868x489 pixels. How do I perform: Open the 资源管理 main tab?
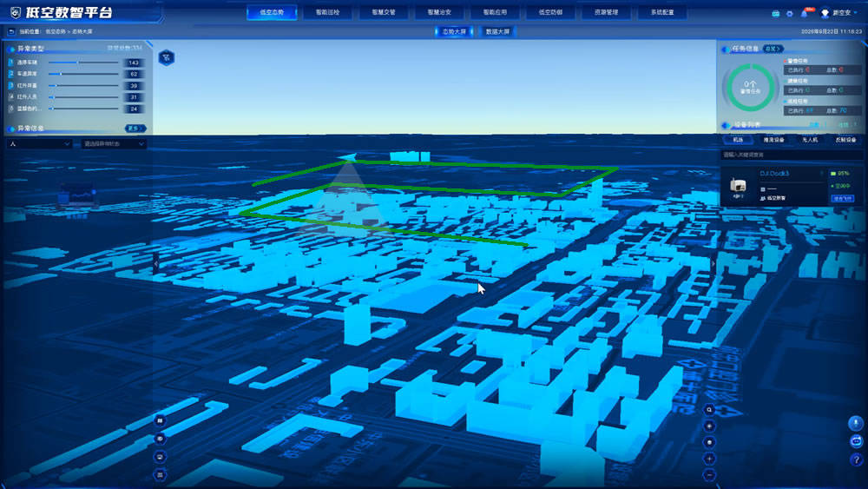tap(606, 12)
